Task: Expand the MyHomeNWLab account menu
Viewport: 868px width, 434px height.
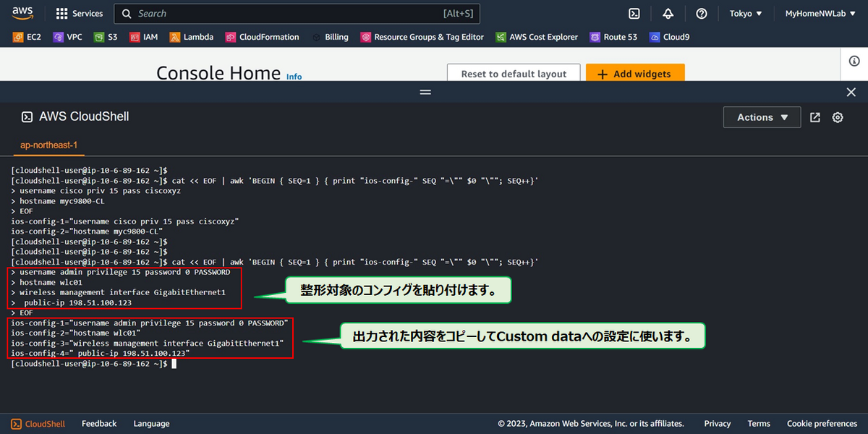Action: pyautogui.click(x=820, y=13)
